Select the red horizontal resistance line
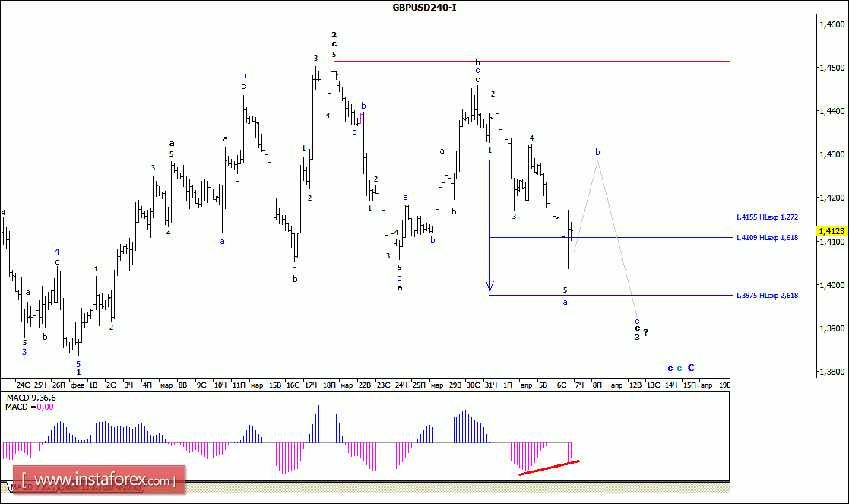 click(x=532, y=61)
